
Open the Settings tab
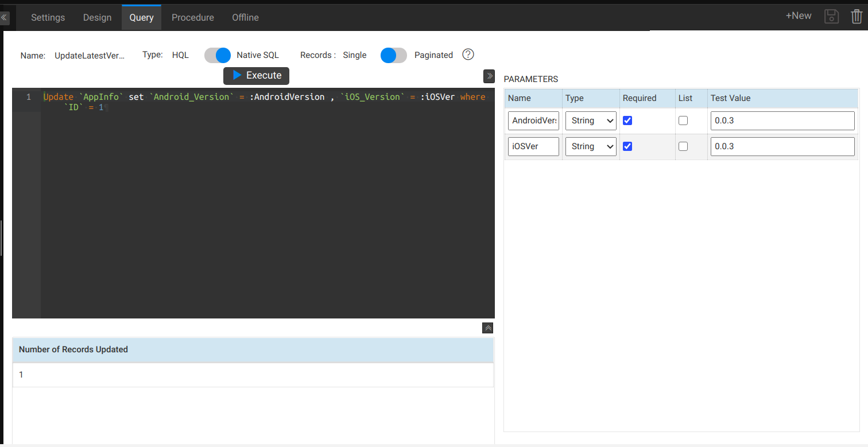click(48, 17)
